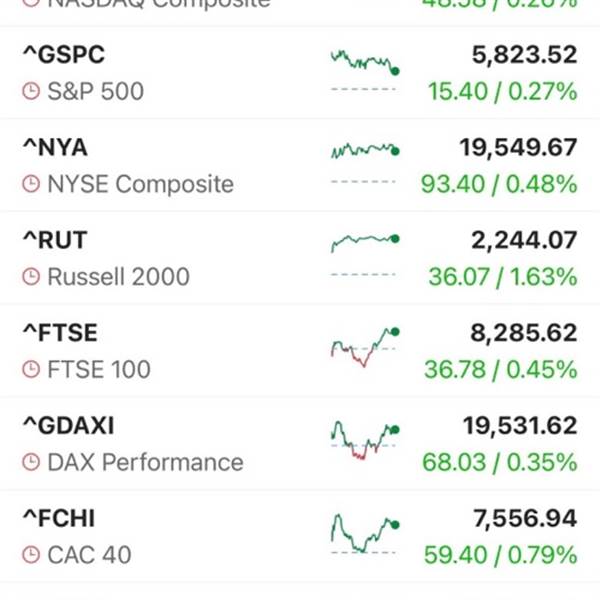Tap the 36.07 / 1.63% change value
The image size is (600, 600).
point(503,277)
